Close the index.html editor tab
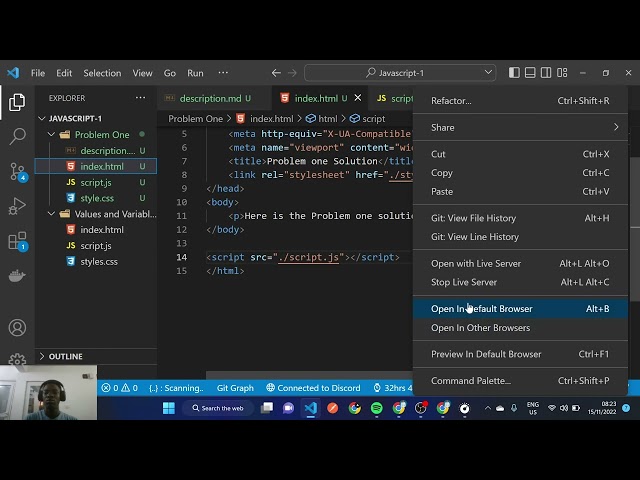This screenshot has height=480, width=640. tap(358, 98)
